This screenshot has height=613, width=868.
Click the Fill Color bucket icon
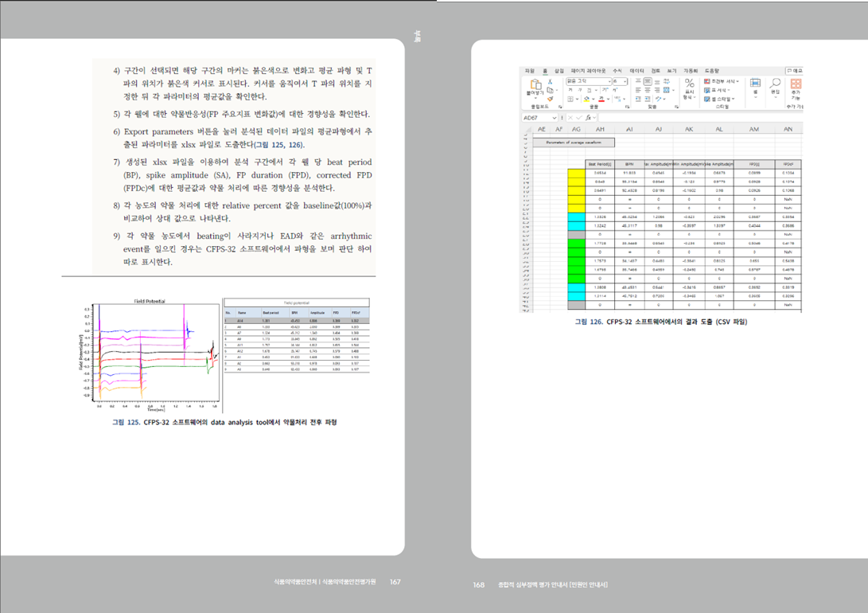pyautogui.click(x=586, y=100)
